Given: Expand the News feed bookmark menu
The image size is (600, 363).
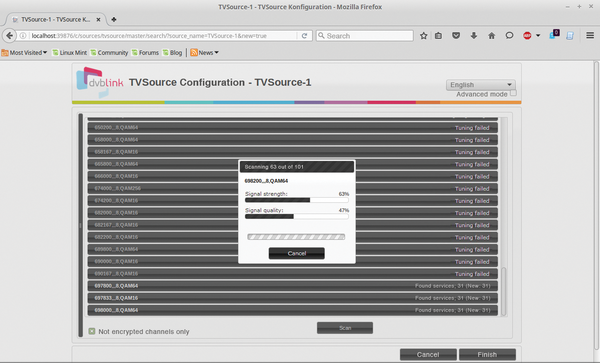Looking at the screenshot, I should pyautogui.click(x=204, y=52).
